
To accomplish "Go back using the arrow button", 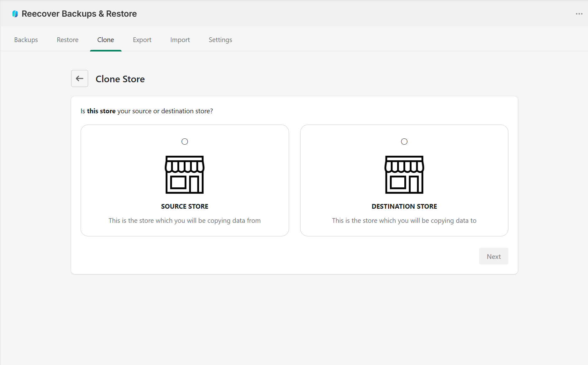I will (80, 78).
